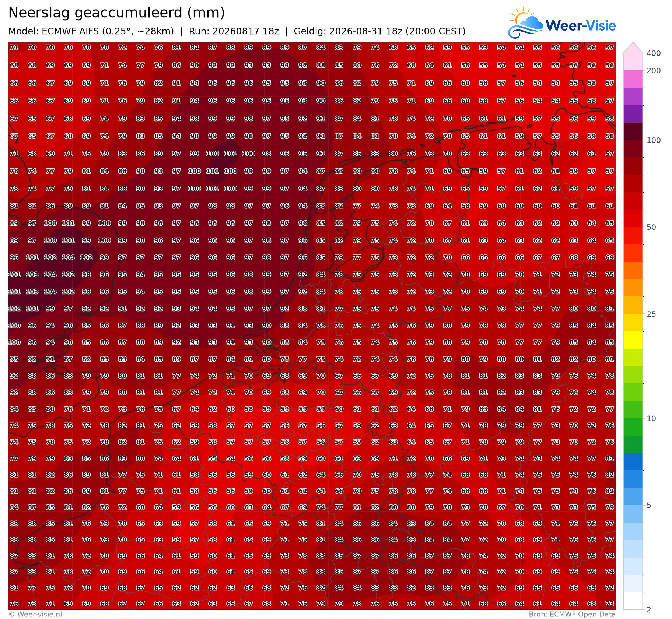The height and width of the screenshot is (619, 672).
Task: Select the purple swatch in the legend
Action: (x=633, y=114)
